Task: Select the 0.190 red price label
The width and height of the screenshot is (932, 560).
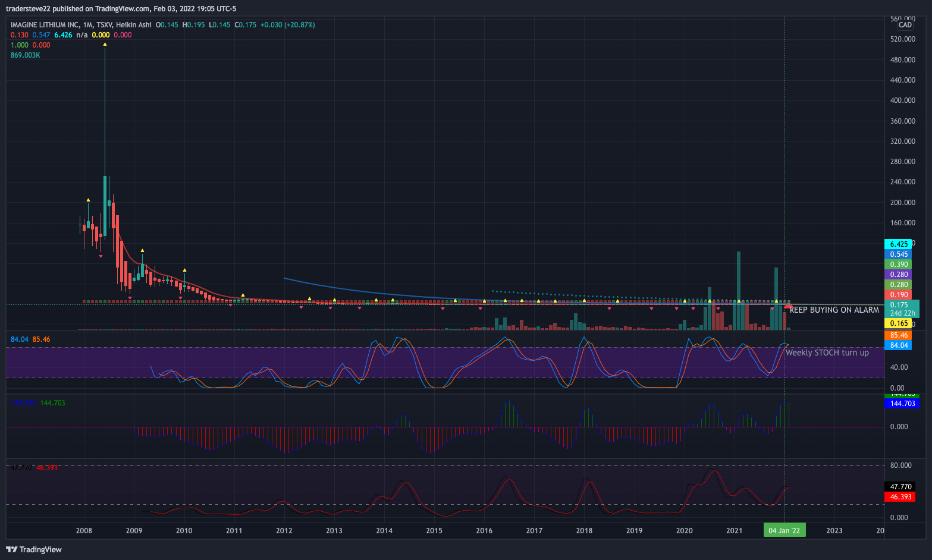Action: tap(898, 294)
